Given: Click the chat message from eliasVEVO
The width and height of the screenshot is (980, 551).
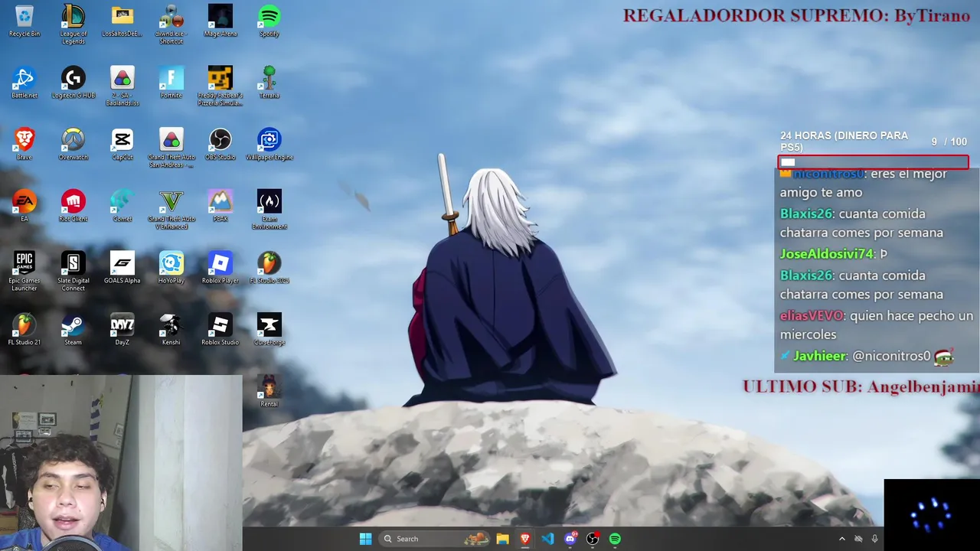Looking at the screenshot, I should coord(877,324).
